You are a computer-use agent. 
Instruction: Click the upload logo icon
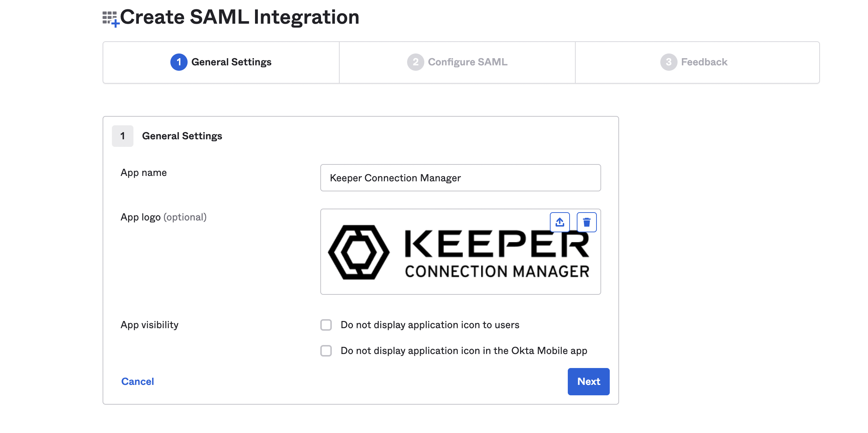click(x=560, y=222)
